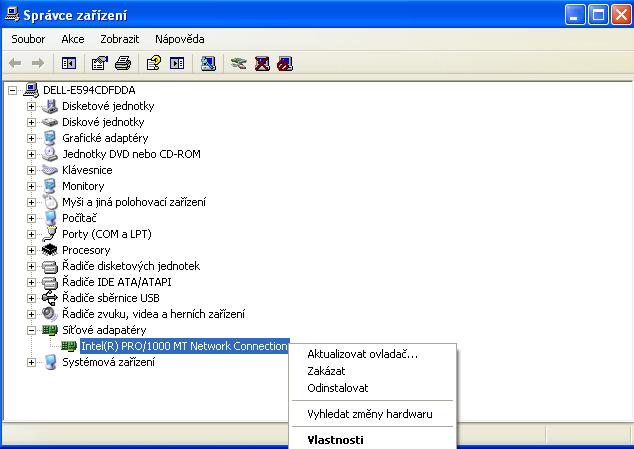The height and width of the screenshot is (449, 634).
Task: Click the display icon of Grafické adaptéry
Action: click(50, 138)
